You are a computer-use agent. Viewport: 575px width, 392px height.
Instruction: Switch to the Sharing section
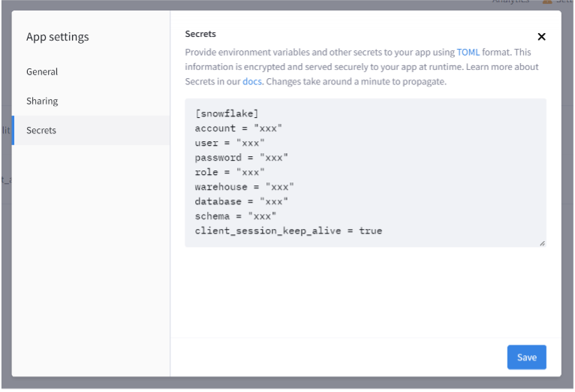click(x=91, y=101)
